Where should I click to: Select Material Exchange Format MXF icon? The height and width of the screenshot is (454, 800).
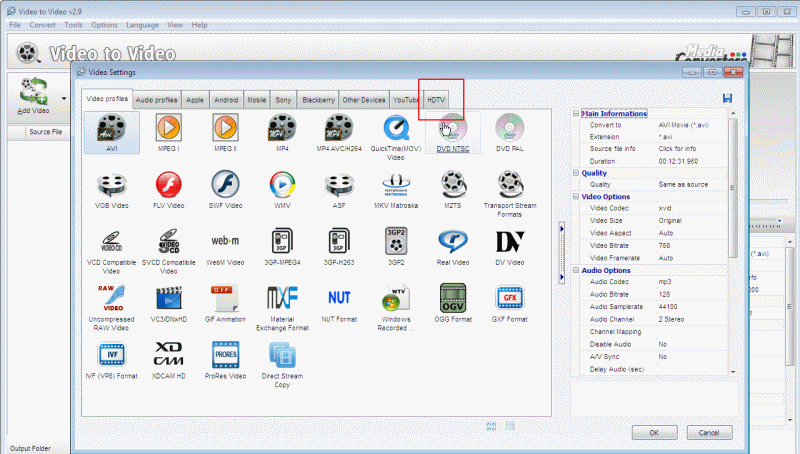point(282,298)
